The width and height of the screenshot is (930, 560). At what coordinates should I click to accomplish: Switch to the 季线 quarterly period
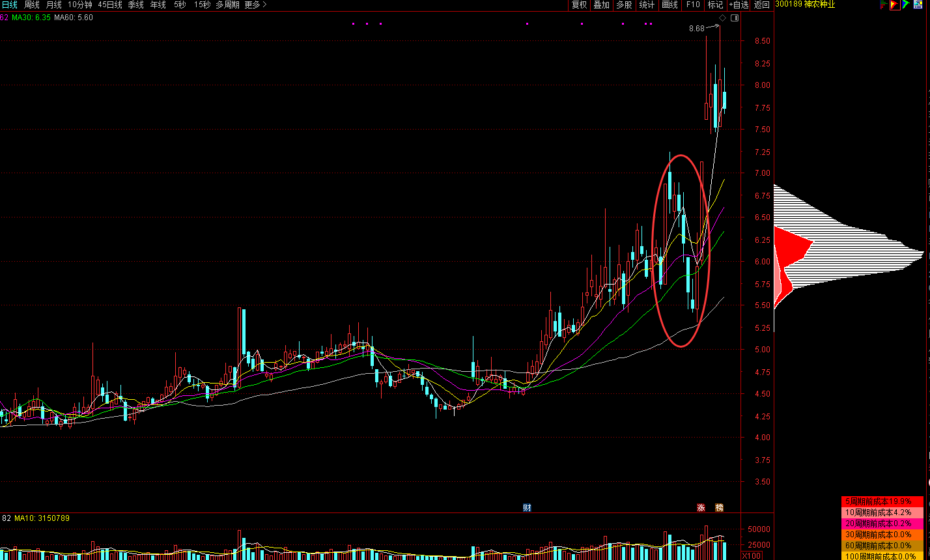point(135,5)
